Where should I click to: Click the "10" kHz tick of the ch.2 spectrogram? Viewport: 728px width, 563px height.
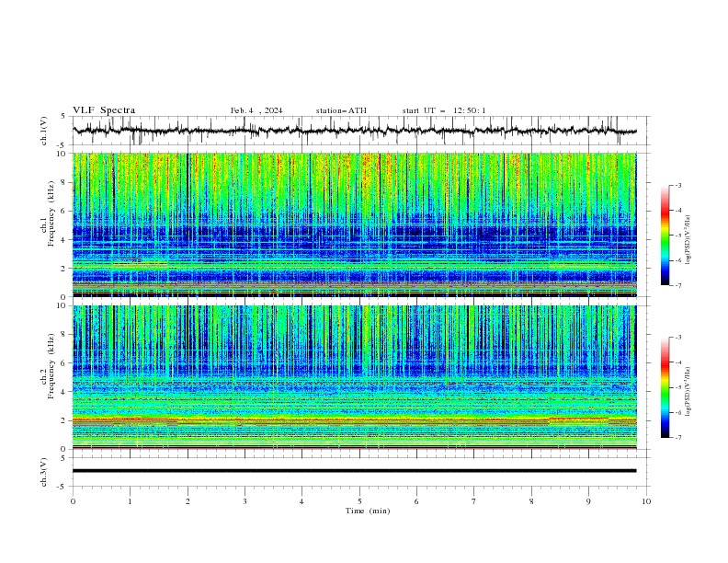pos(63,306)
